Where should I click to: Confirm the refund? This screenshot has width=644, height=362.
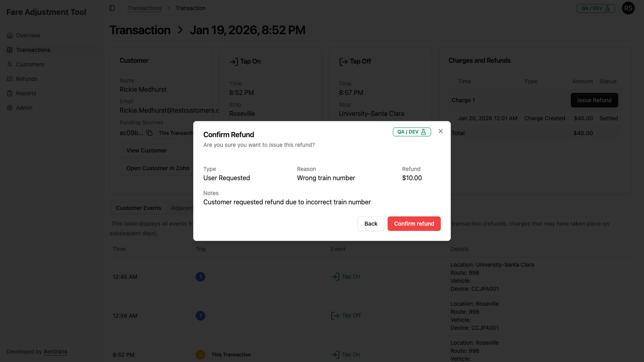coord(414,224)
